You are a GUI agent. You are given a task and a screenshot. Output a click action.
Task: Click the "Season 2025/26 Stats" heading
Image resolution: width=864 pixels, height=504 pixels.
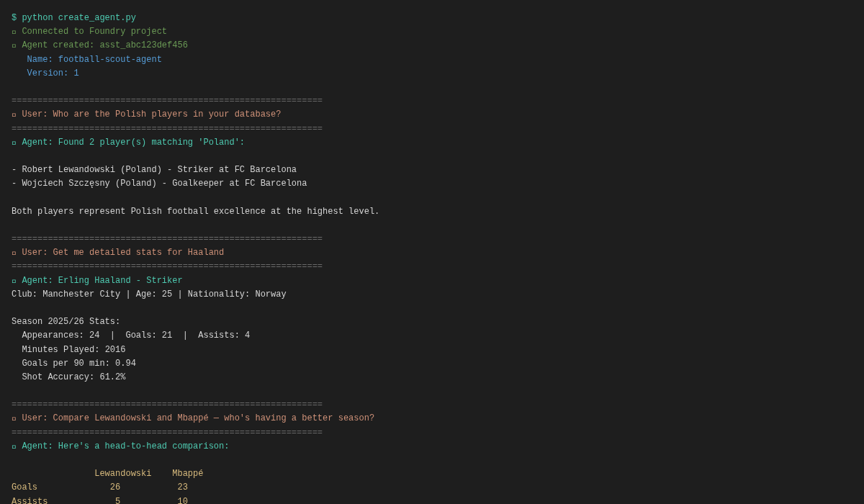[x=66, y=322]
